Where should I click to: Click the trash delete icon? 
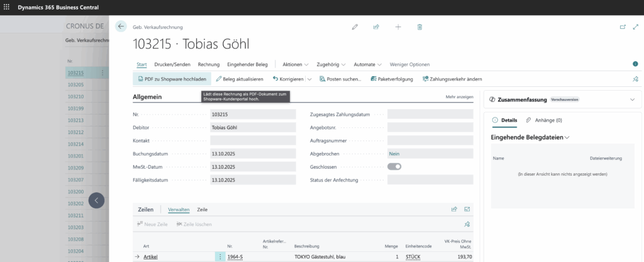pos(419,27)
